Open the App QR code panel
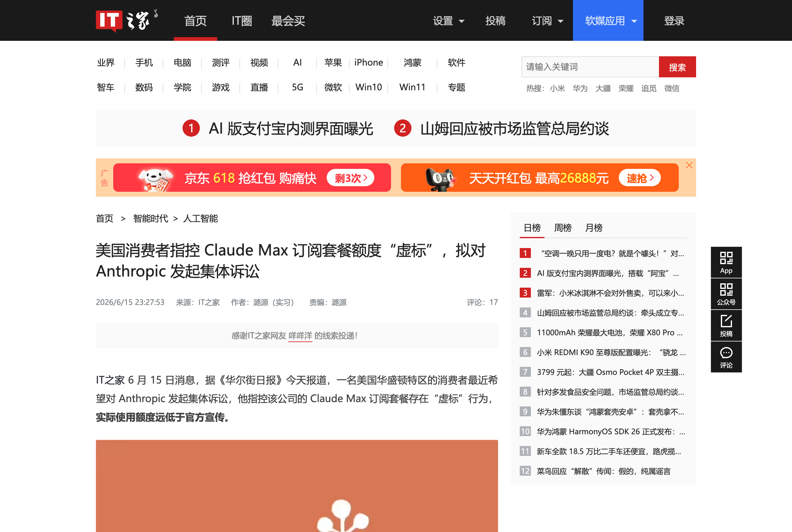 [726, 262]
